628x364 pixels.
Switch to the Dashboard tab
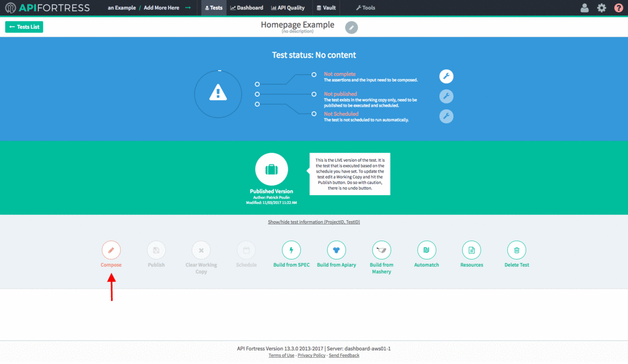click(x=246, y=7)
